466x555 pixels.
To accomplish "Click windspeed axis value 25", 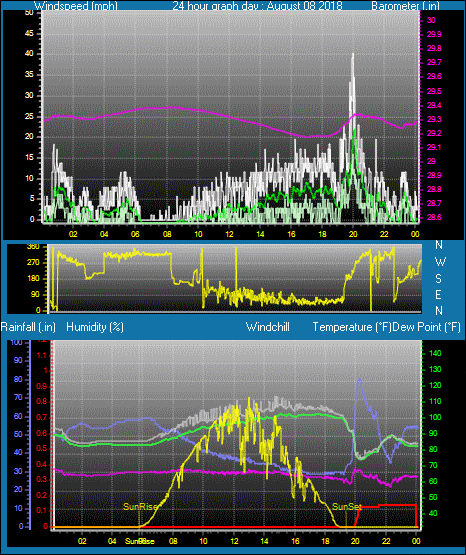I will pos(29,116).
